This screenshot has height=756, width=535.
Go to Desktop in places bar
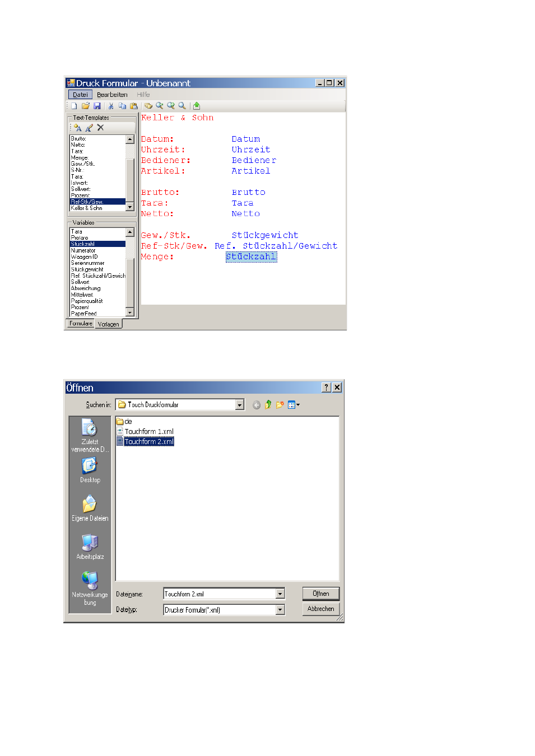click(90, 470)
